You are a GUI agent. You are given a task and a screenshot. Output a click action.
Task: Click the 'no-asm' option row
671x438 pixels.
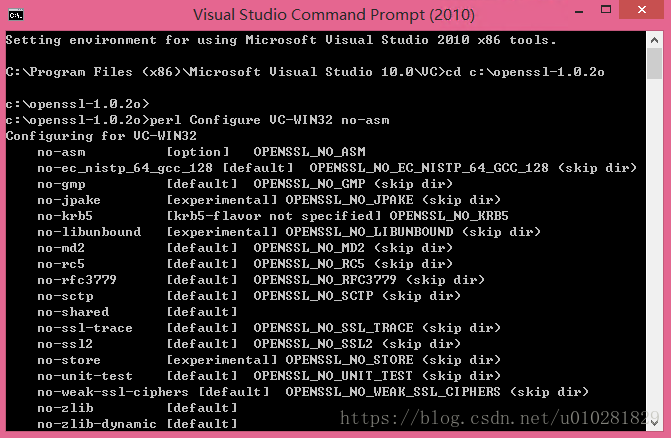(x=202, y=152)
